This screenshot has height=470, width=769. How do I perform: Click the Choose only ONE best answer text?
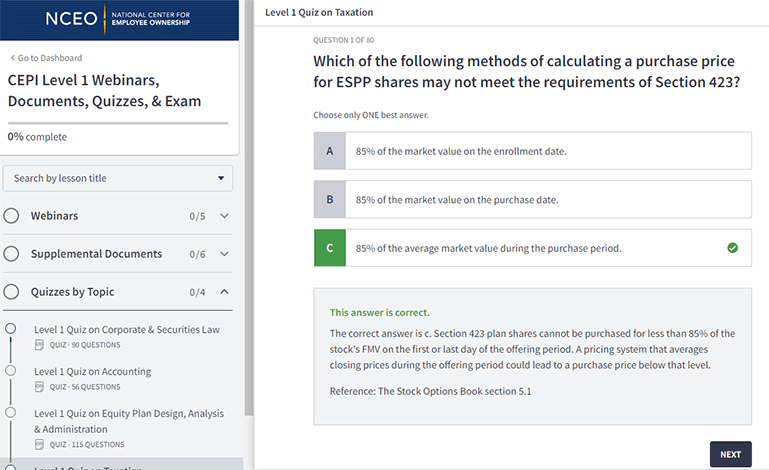(371, 115)
